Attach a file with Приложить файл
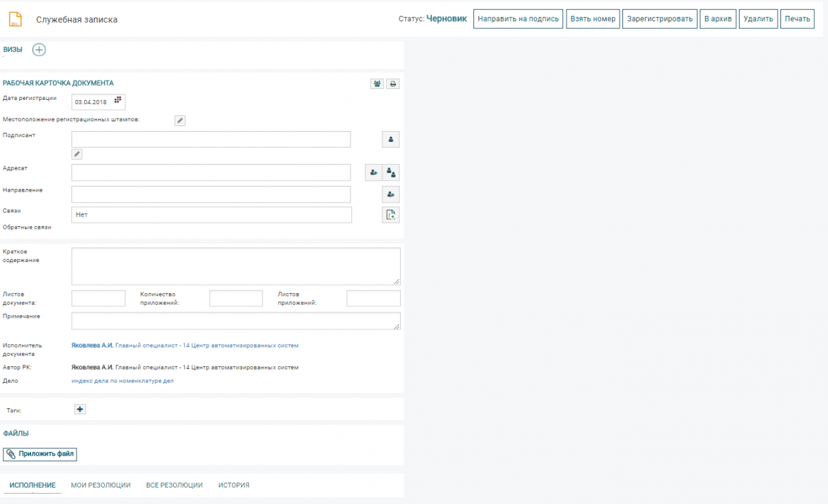828x504 pixels. tap(41, 454)
